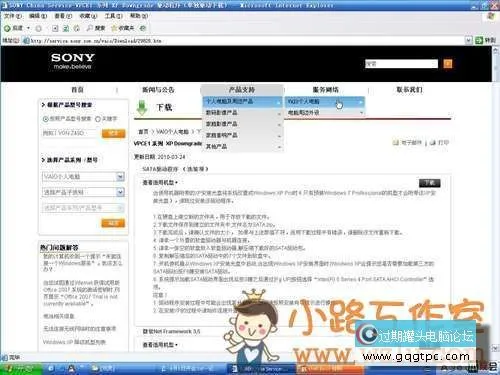Open the 帮助 (Help) menu
The height and width of the screenshot is (375, 500).
(139, 16)
